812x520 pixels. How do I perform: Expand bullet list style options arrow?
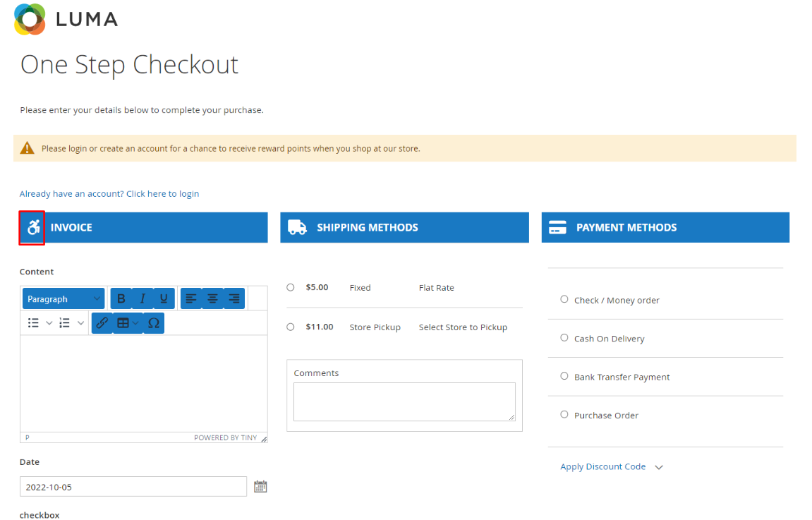[49, 323]
